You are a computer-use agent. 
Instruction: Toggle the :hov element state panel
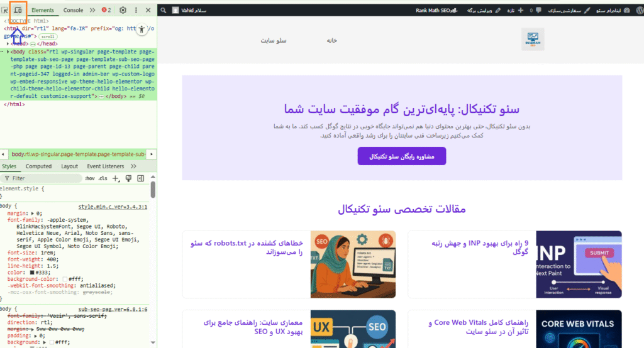[90, 178]
